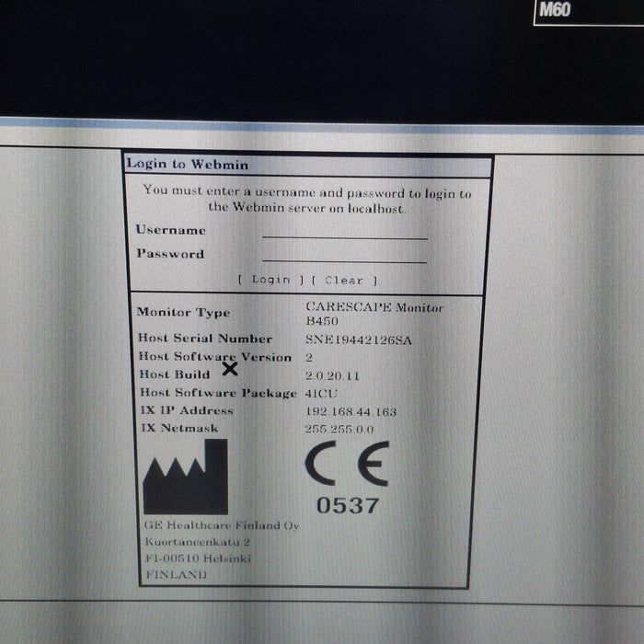Viewport: 644px width, 644px height.
Task: Click the Clear button
Action: click(x=344, y=281)
